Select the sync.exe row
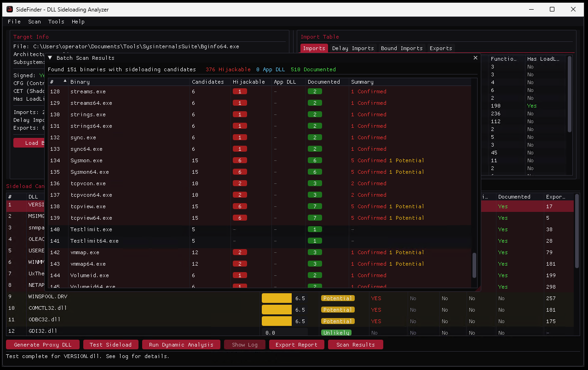 pyautogui.click(x=260, y=137)
